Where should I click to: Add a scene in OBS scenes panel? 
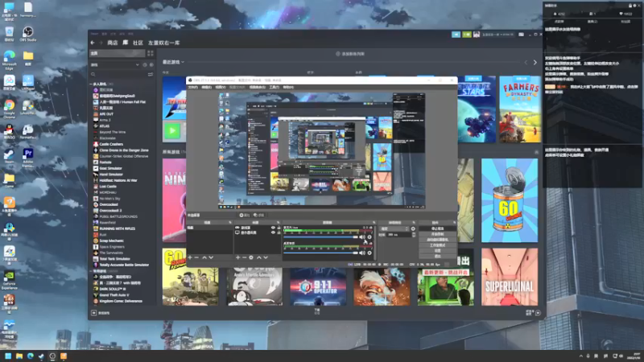point(190,257)
